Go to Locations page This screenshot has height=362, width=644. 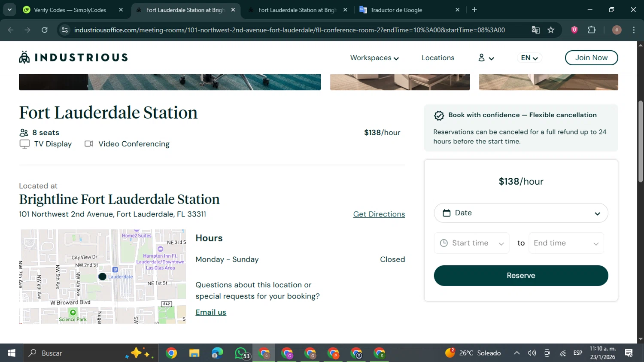[437, 58]
